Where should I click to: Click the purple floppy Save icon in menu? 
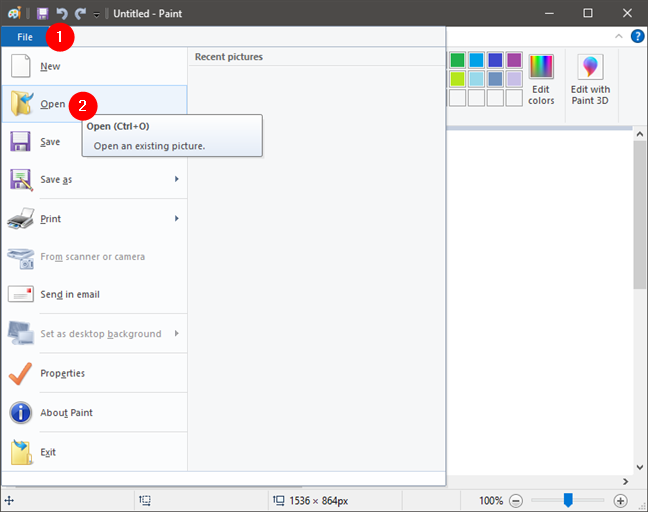coord(20,141)
